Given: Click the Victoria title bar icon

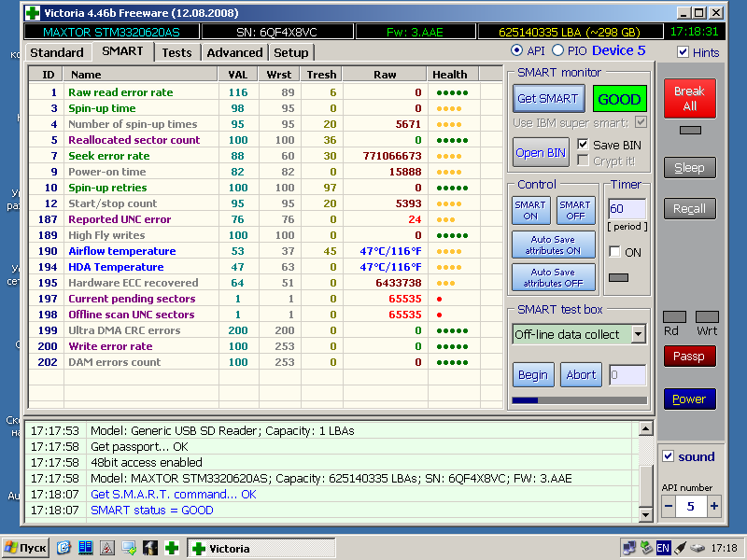Looking at the screenshot, I should (x=33, y=13).
